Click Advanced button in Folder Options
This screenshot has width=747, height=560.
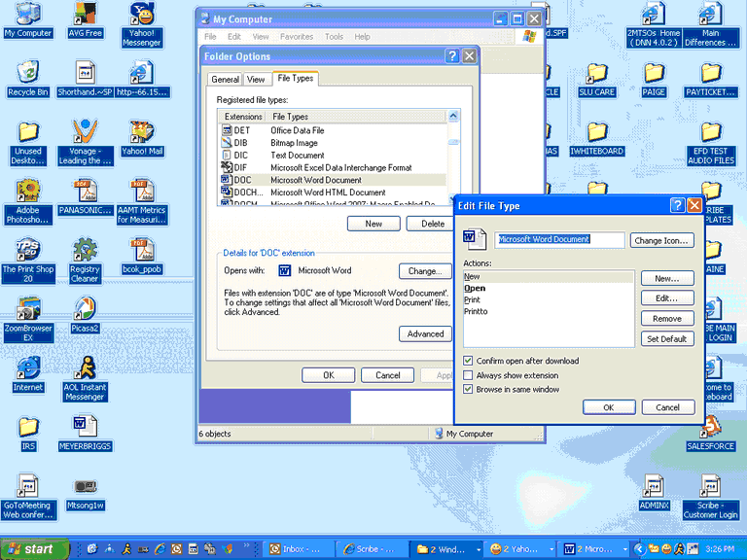click(425, 334)
